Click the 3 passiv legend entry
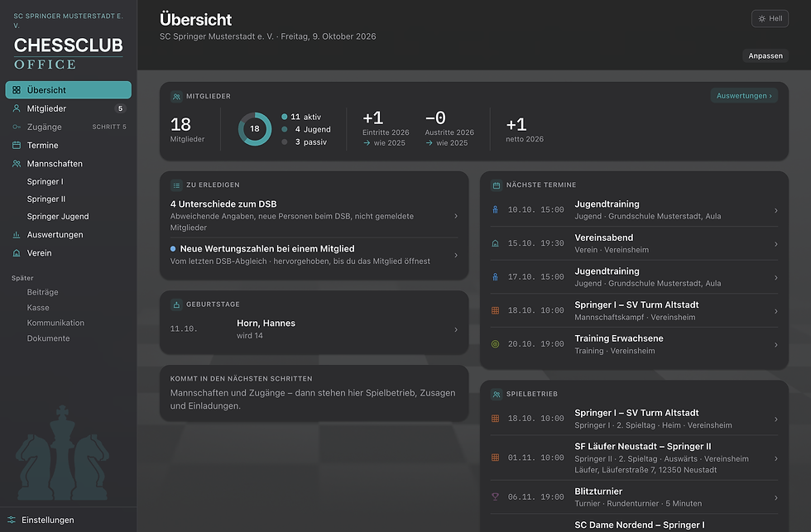811x532 pixels. coord(305,142)
